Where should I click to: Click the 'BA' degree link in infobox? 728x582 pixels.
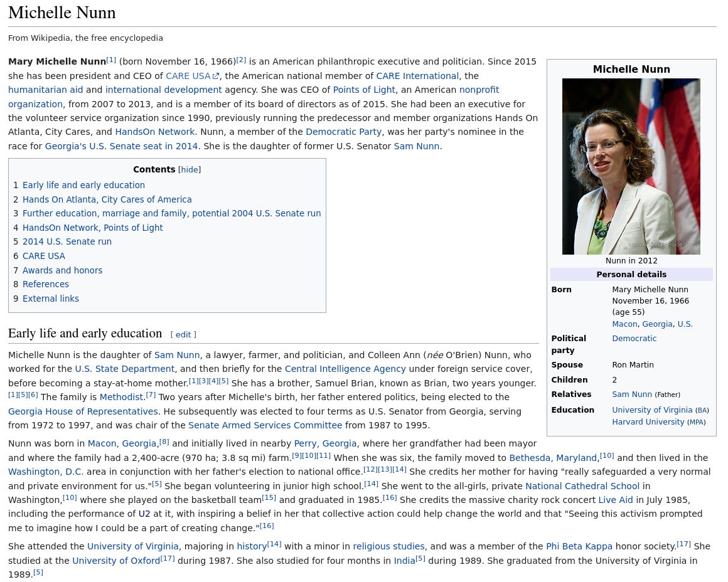coord(702,411)
